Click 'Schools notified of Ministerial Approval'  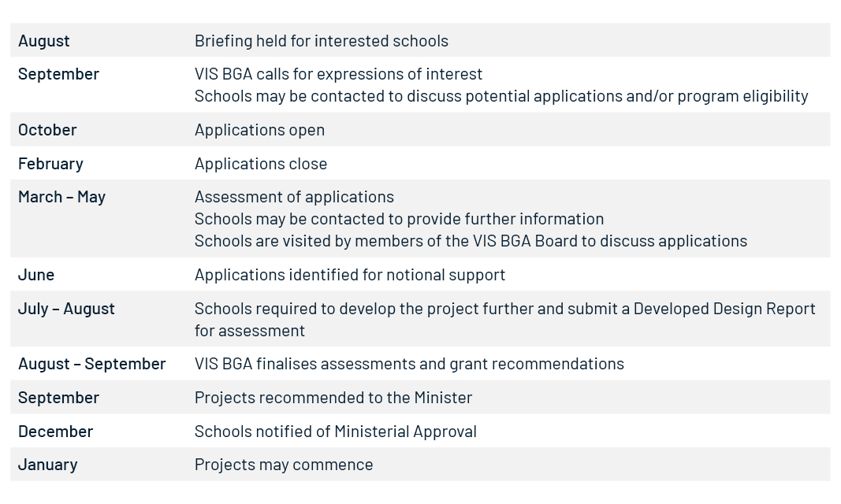click(x=336, y=432)
